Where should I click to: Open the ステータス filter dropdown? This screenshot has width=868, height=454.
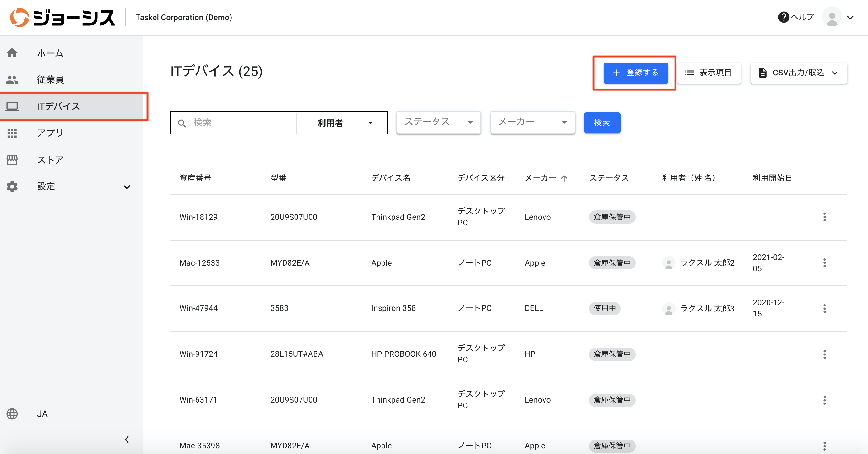(438, 122)
